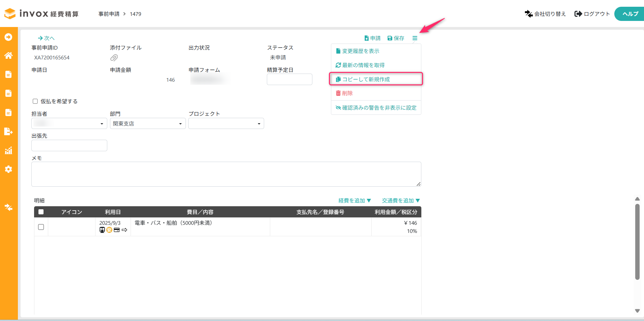Enable the 仮払を希望する checkbox
The height and width of the screenshot is (321, 644).
point(35,101)
